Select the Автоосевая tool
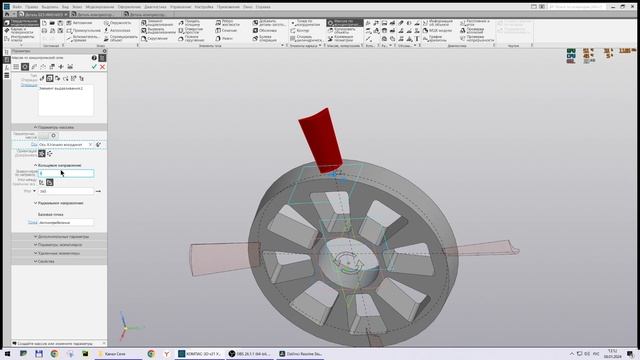Screen dimensions: 640x360 (x=117, y=31)
